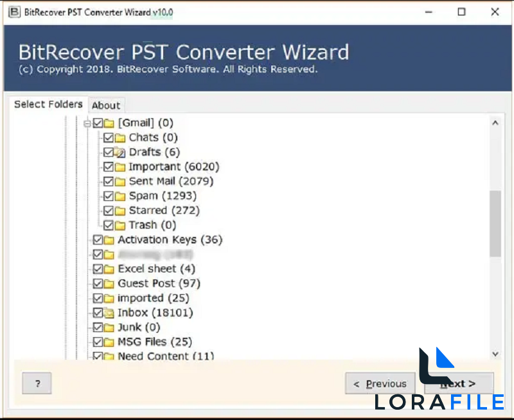This screenshot has width=514, height=420.
Task: Uncheck the Spam (1293) checkbox
Action: (x=109, y=196)
